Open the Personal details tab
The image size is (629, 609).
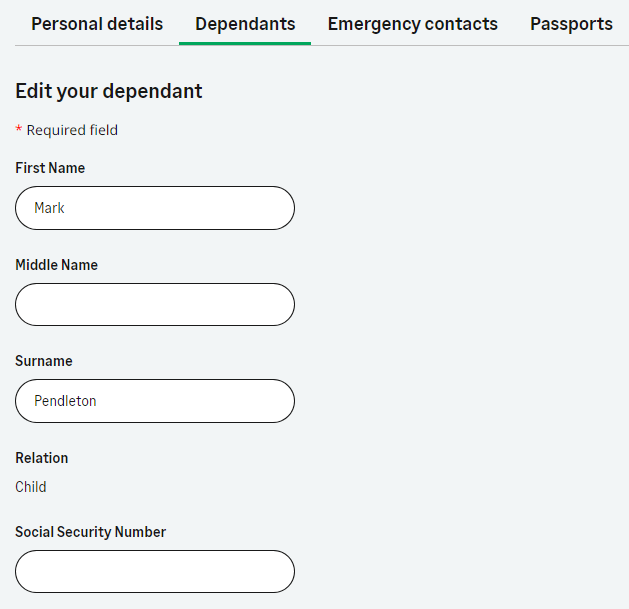coord(97,24)
